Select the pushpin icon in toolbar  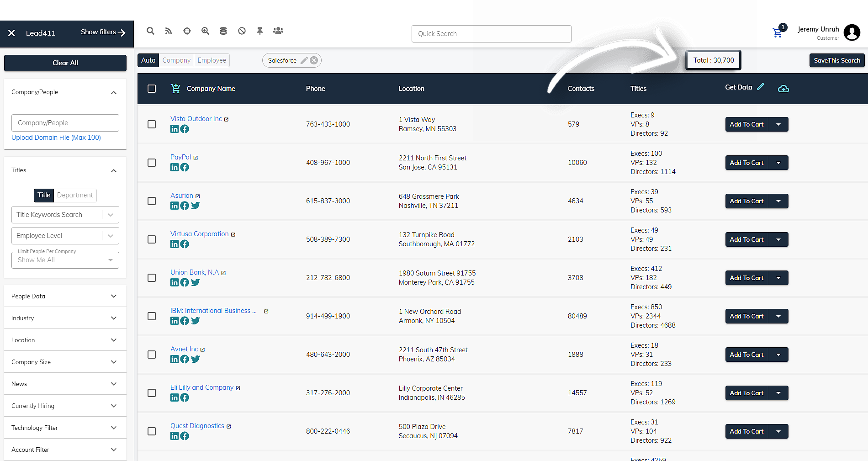[260, 31]
